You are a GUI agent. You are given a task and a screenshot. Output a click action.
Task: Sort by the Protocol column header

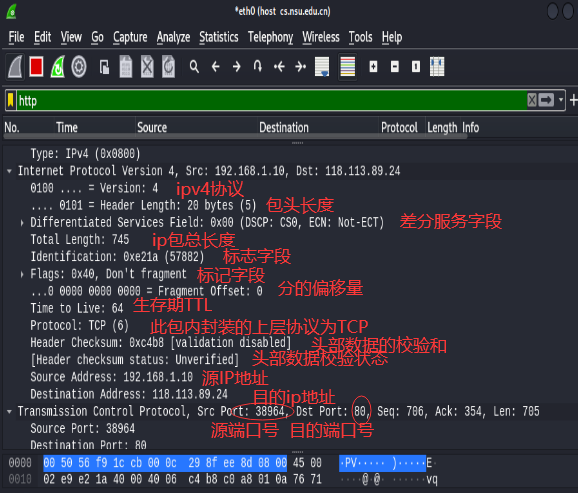402,128
